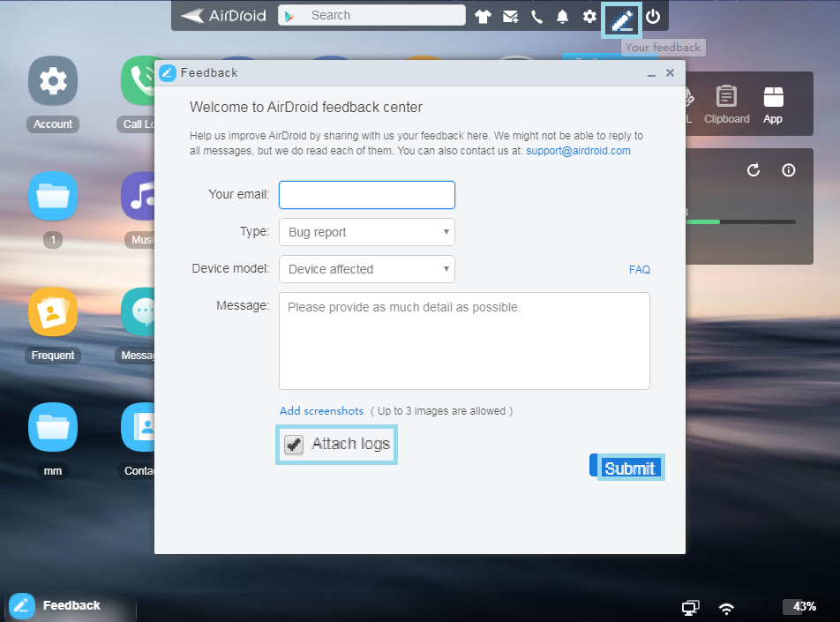Click the refresh icon in device panel

pyautogui.click(x=754, y=170)
